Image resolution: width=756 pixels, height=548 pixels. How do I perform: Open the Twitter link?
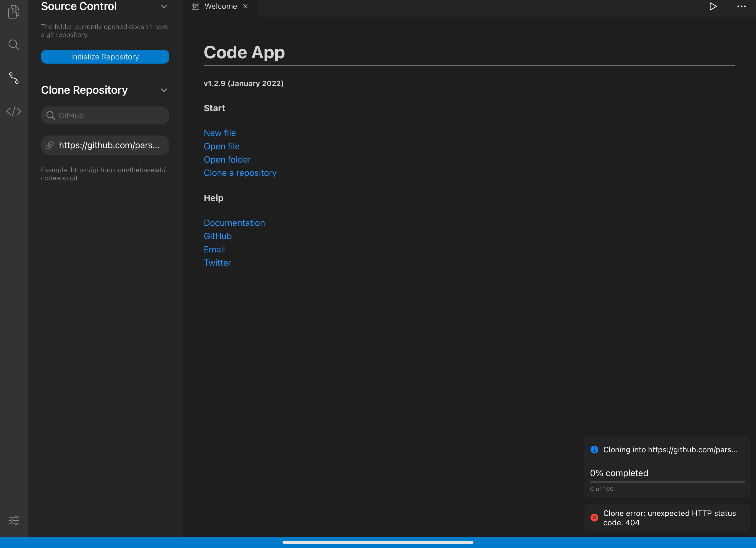(x=217, y=262)
